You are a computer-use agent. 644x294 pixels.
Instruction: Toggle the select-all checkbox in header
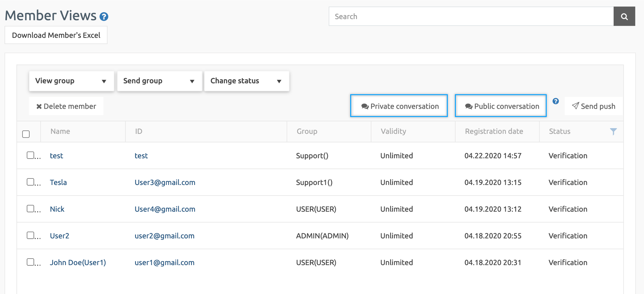(x=26, y=134)
